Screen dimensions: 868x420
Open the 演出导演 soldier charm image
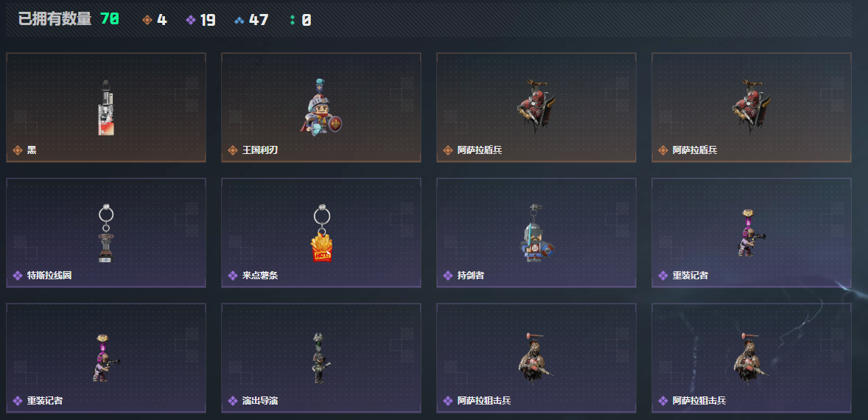[319, 358]
